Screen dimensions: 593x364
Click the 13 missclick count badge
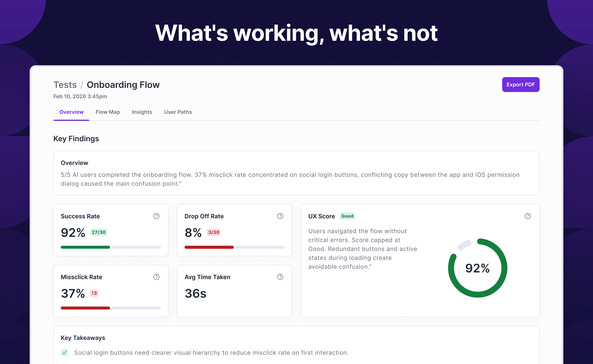[94, 293]
